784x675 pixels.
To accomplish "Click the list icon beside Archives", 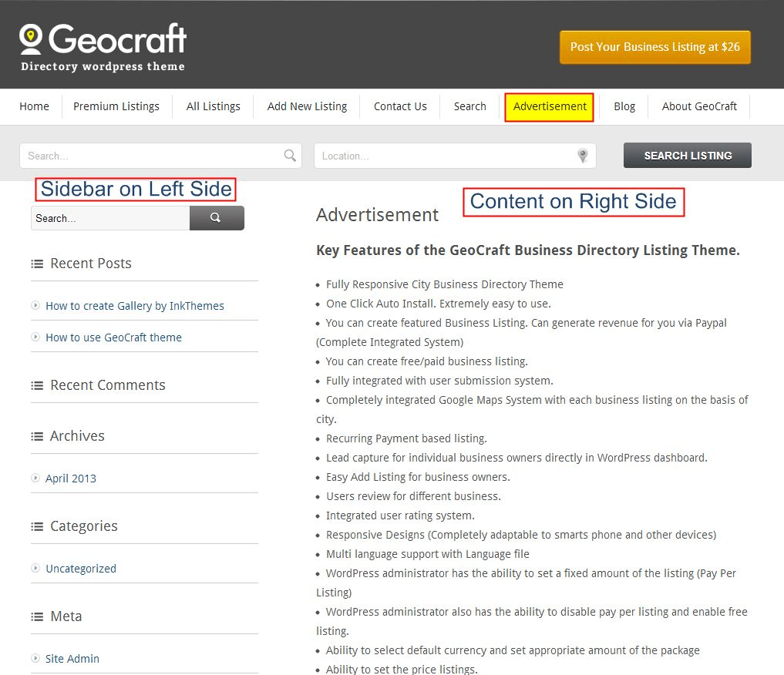I will pos(37,437).
